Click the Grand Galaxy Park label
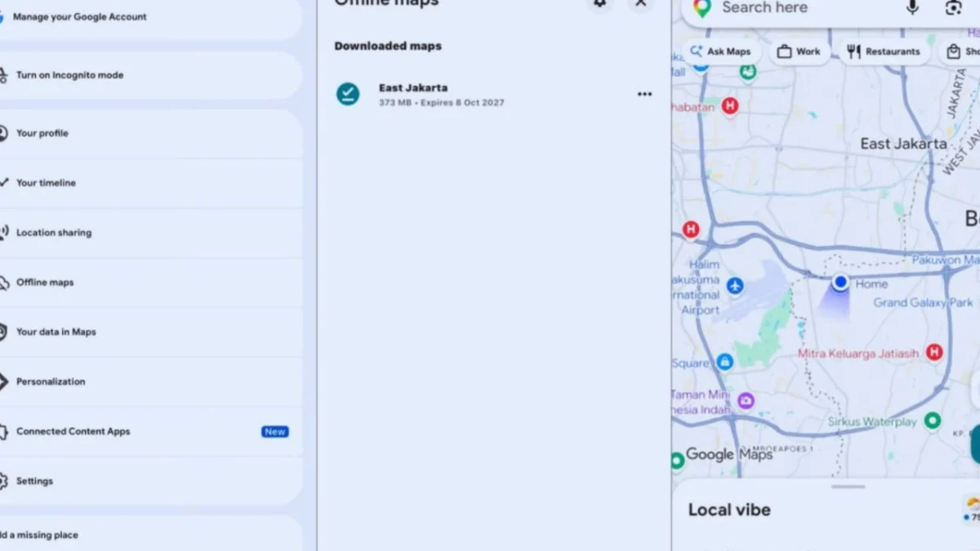Viewport: 980px width, 551px height. tap(924, 303)
